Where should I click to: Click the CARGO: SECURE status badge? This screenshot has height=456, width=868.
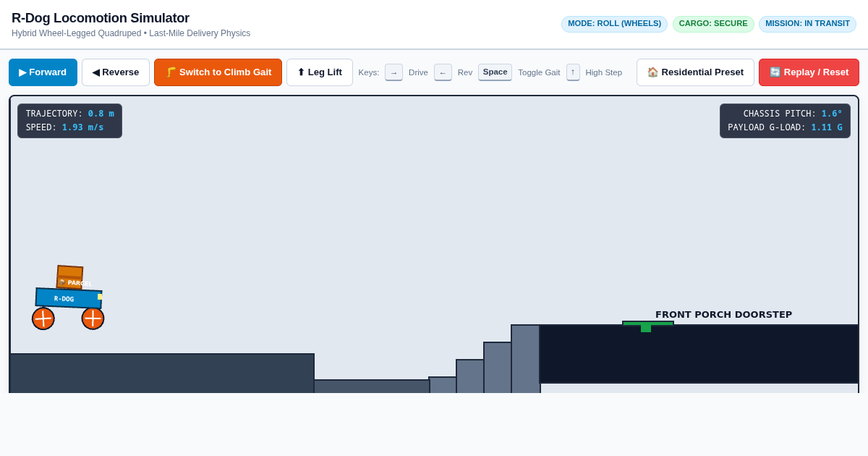(x=713, y=24)
